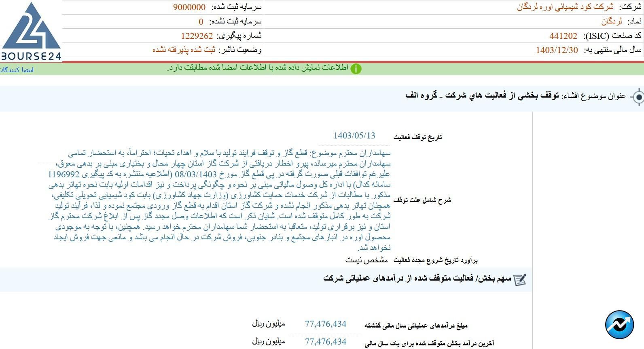This screenshot has height=349, width=644.
Task: Click the symbol value لردگان
Action: point(611,21)
